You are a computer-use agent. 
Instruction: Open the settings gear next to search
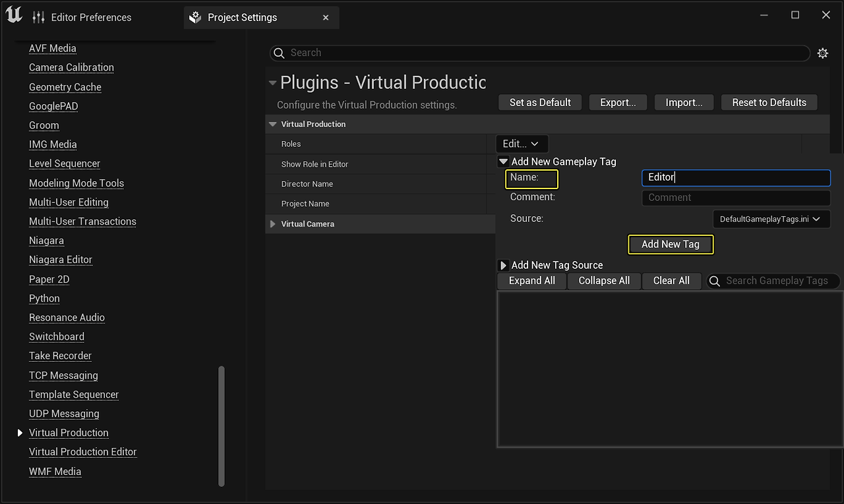823,53
